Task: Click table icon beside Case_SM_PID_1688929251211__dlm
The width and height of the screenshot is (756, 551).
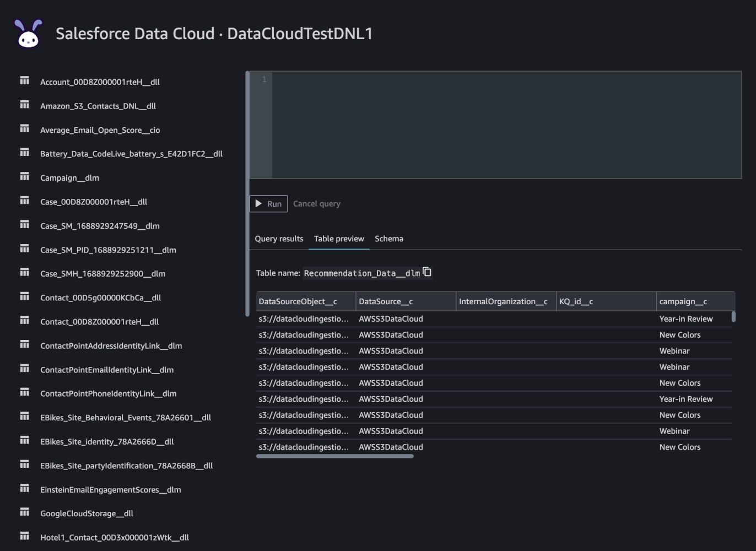Action: pyautogui.click(x=25, y=249)
